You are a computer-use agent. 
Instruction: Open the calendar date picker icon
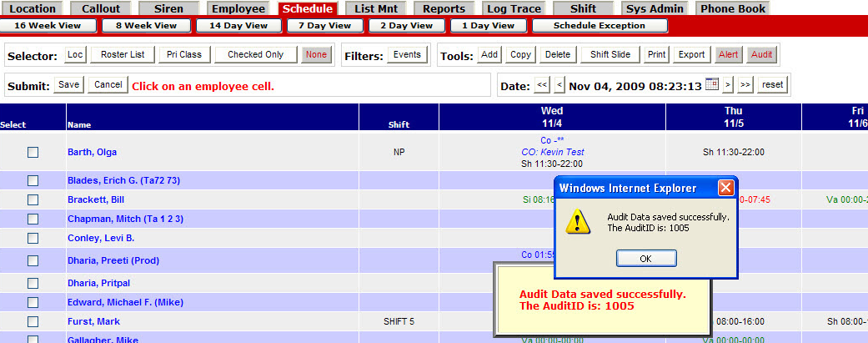click(x=712, y=84)
